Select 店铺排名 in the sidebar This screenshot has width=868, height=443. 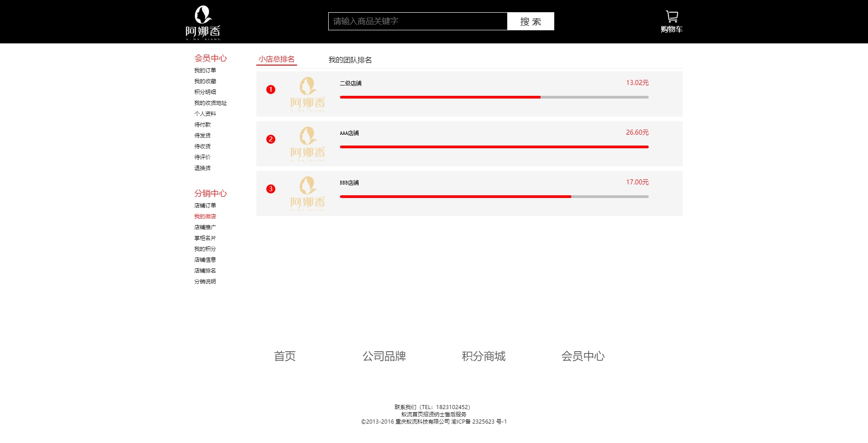[205, 271]
